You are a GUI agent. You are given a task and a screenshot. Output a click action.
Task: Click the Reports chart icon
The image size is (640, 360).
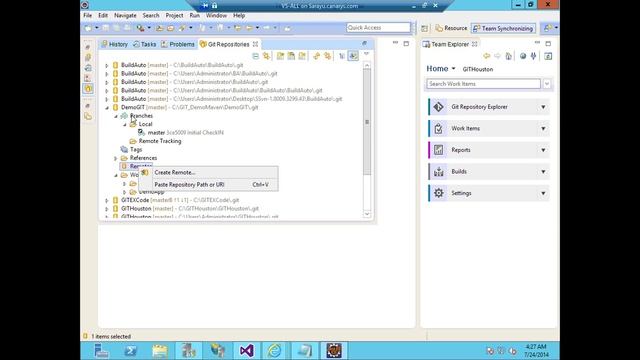pos(439,150)
